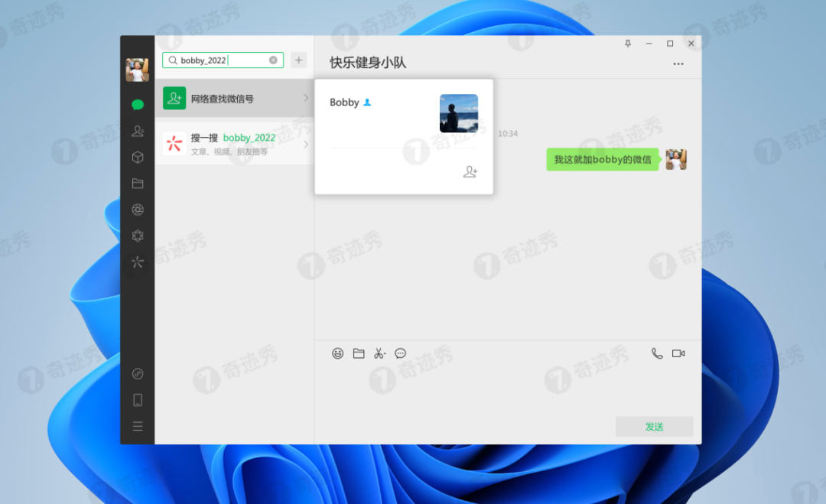Open Mini Programs icon in sidebar
This screenshot has height=504, width=826.
138,374
